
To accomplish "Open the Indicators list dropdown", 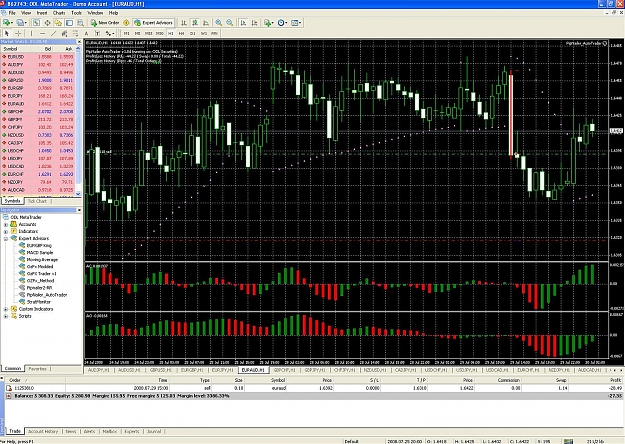I will point(268,23).
